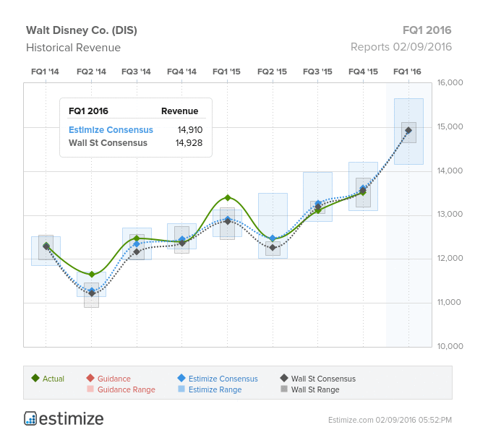Click the tooltip's FQ1 2016 heading

coord(88,111)
